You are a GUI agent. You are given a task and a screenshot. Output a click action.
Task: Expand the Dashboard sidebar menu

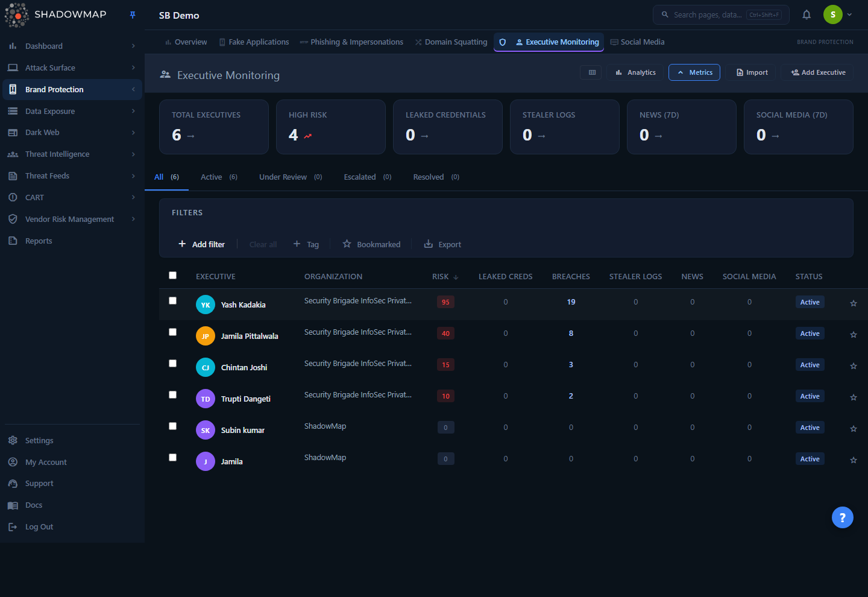[x=72, y=46]
